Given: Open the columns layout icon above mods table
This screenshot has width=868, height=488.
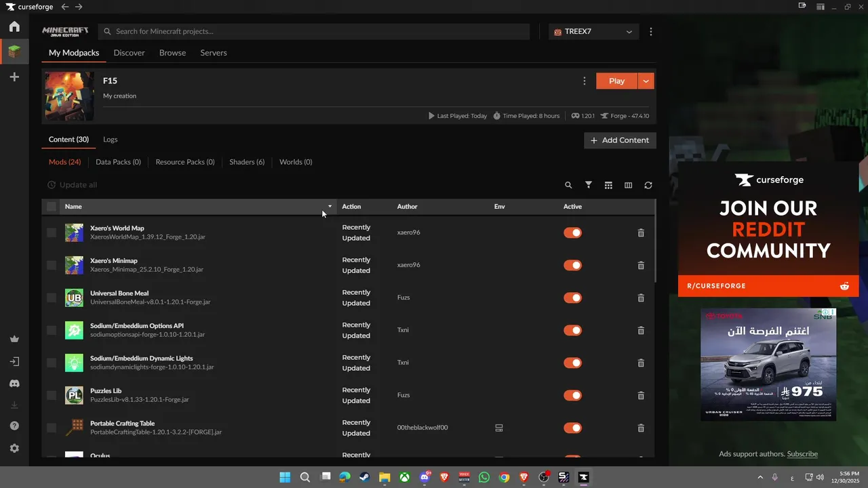Looking at the screenshot, I should (x=628, y=185).
